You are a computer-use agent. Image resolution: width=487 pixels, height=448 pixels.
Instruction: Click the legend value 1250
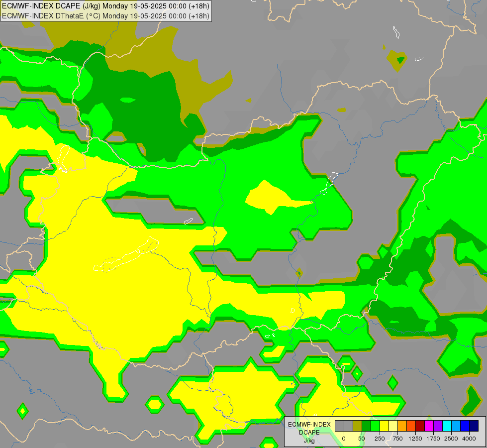tap(415, 439)
